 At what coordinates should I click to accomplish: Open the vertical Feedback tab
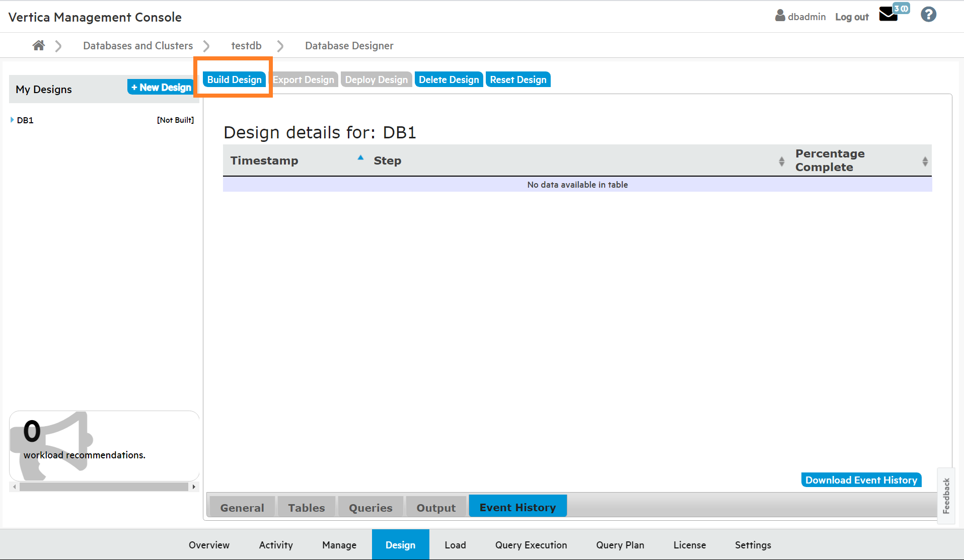946,496
